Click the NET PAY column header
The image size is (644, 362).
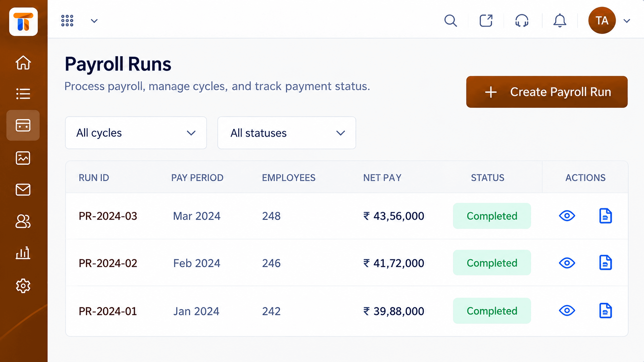382,178
